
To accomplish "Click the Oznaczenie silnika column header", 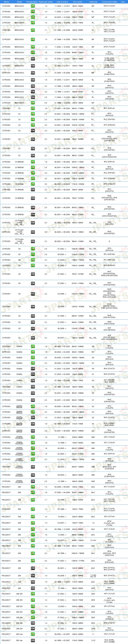I will (x=110, y=2).
